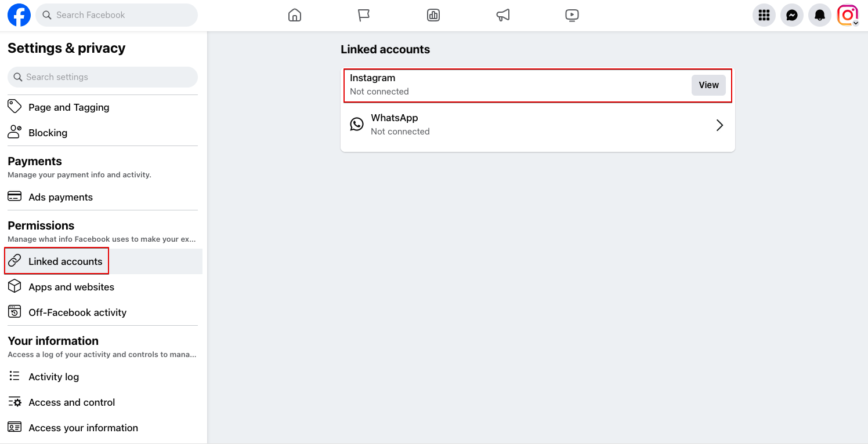The height and width of the screenshot is (444, 868).
Task: Open Apps and websites settings
Action: [x=71, y=287]
